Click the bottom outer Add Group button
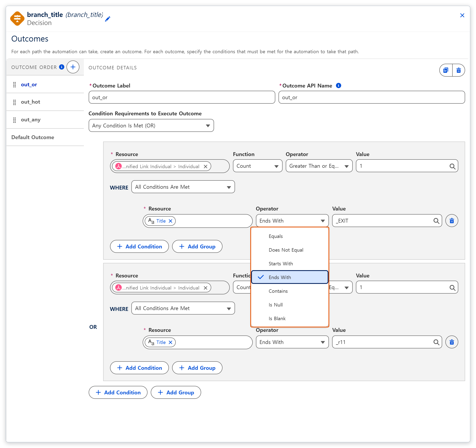476x448 pixels. (176, 392)
